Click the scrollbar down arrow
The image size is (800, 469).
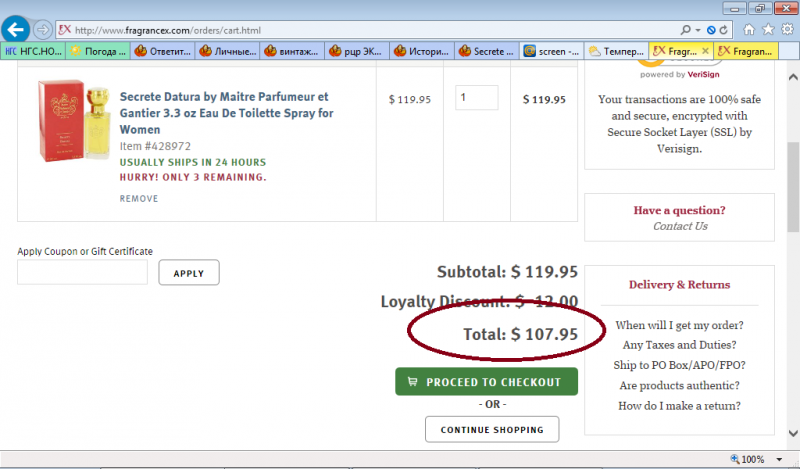pos(793,434)
